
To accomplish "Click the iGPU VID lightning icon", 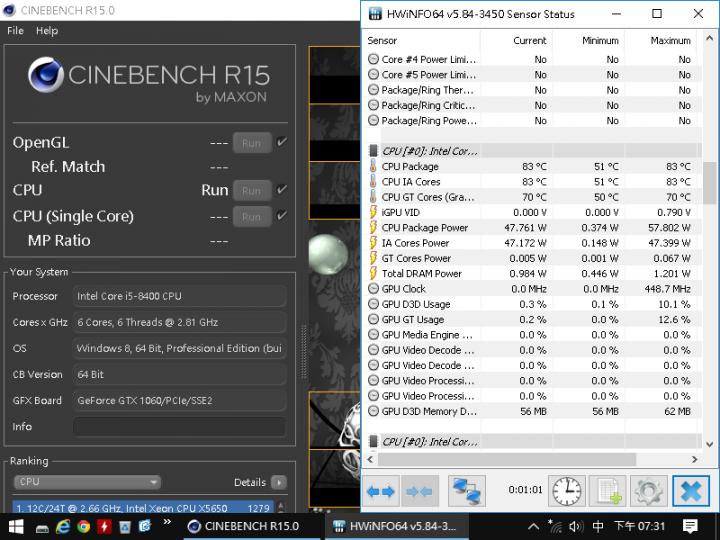I will pyautogui.click(x=373, y=212).
